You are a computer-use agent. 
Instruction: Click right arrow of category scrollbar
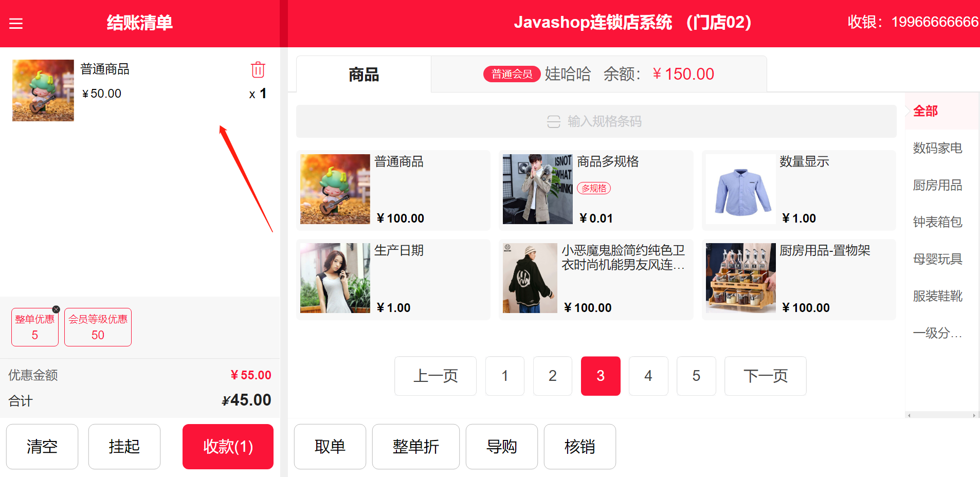pyautogui.click(x=974, y=415)
